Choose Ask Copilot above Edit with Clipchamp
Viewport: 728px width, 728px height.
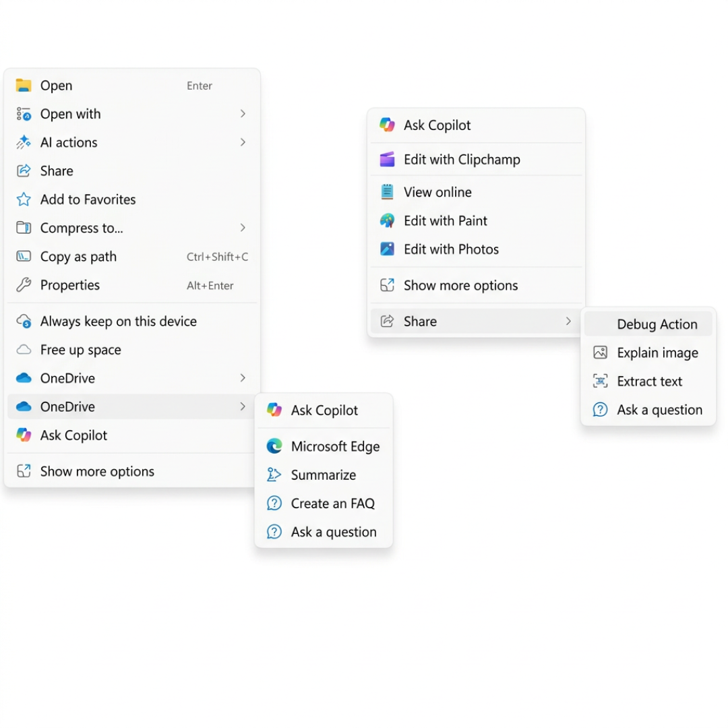pos(476,125)
